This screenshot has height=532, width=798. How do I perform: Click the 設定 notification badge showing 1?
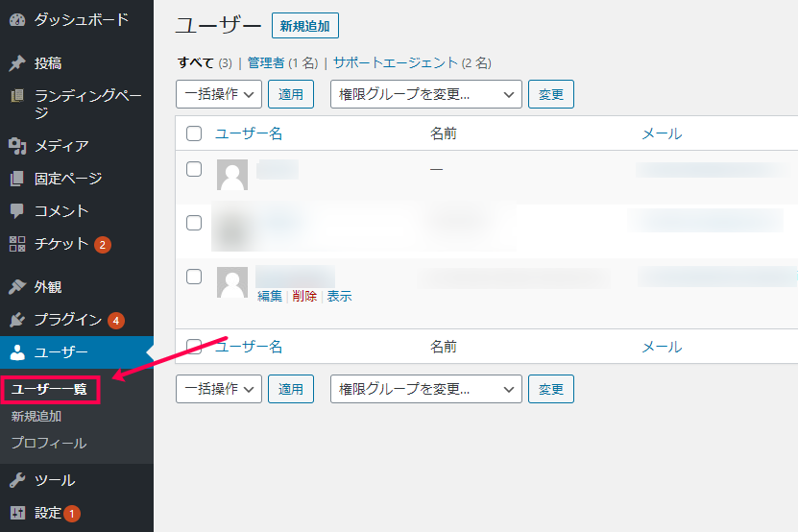[x=72, y=514]
